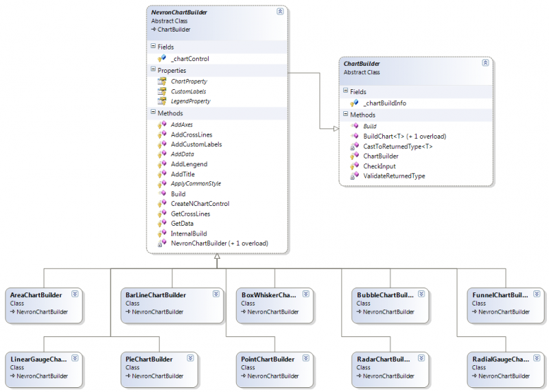This screenshot has width=549, height=392.
Task: Select the BarLineChartBuilder class title
Action: point(156,295)
